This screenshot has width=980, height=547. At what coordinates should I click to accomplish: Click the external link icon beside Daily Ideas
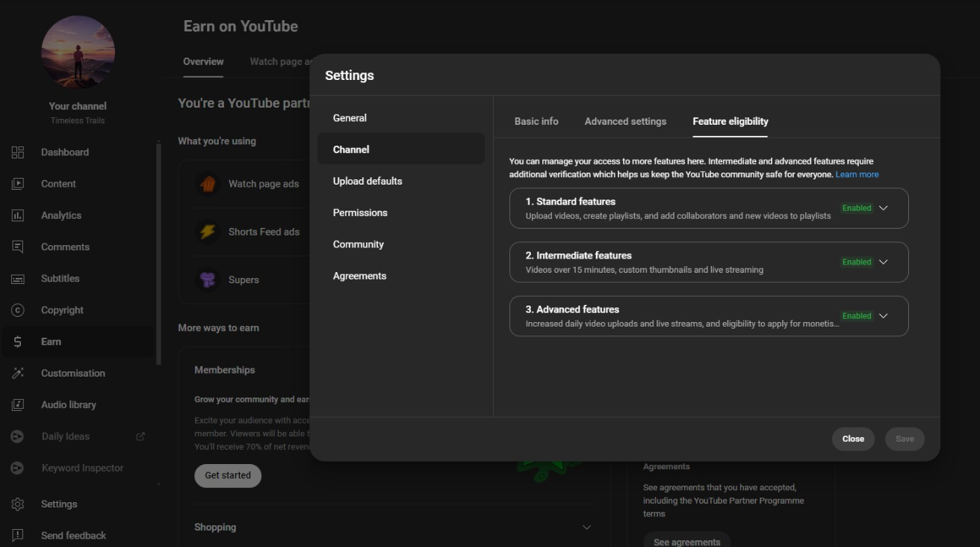[x=140, y=436]
